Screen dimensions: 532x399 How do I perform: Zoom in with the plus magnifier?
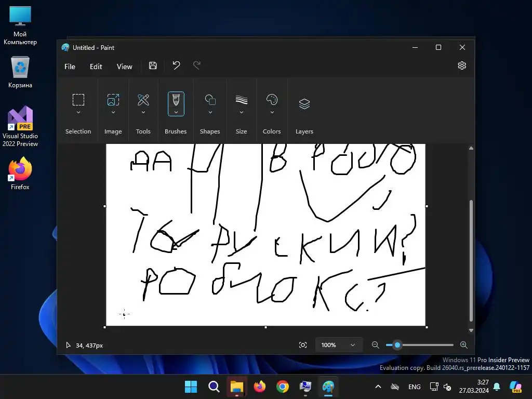(464, 345)
